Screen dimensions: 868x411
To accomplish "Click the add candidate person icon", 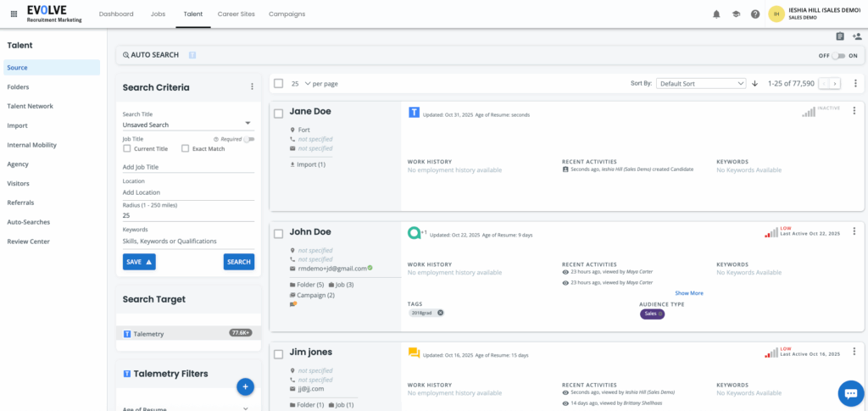I will [857, 36].
